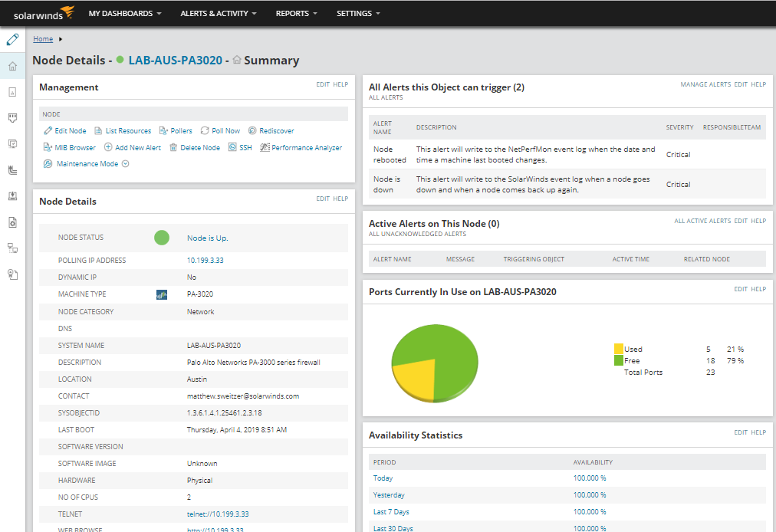Image resolution: width=776 pixels, height=532 pixels.
Task: Open the My Dashboards dropdown menu
Action: click(125, 13)
